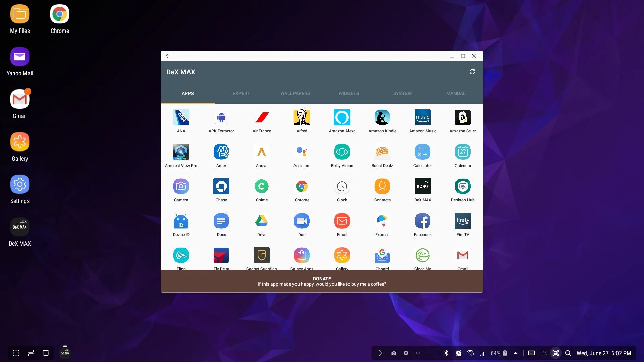
Task: Launch Amcrest View Pro app
Action: (x=181, y=152)
